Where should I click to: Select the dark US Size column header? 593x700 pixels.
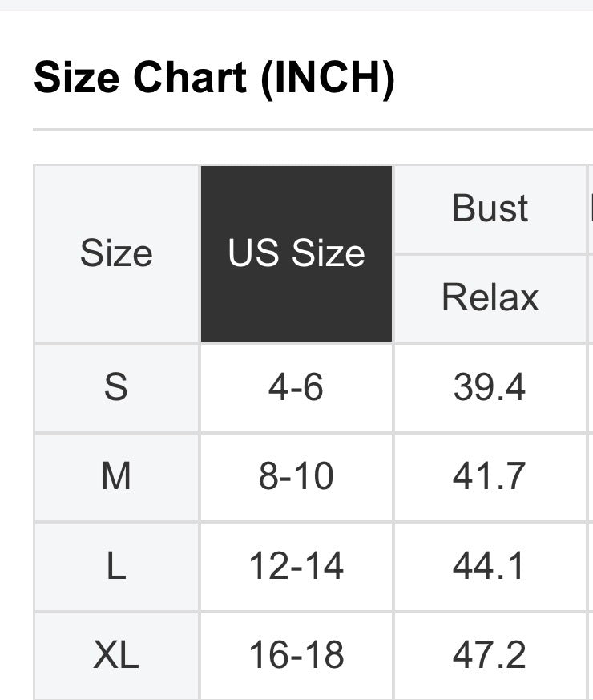tap(296, 253)
